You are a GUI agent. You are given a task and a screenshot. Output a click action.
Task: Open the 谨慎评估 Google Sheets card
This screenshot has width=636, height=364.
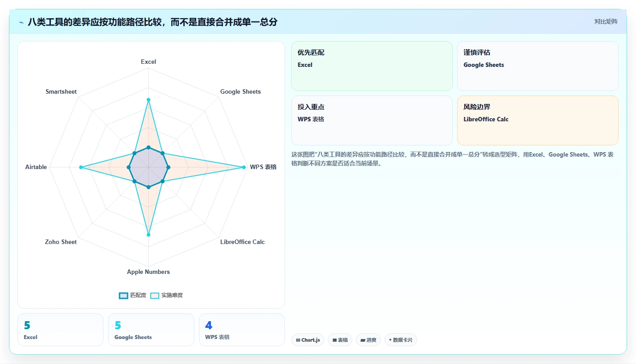(538, 66)
